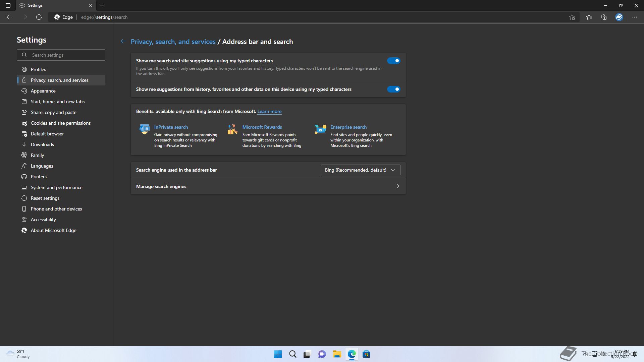Open search engine dropdown showing Bing

click(361, 170)
